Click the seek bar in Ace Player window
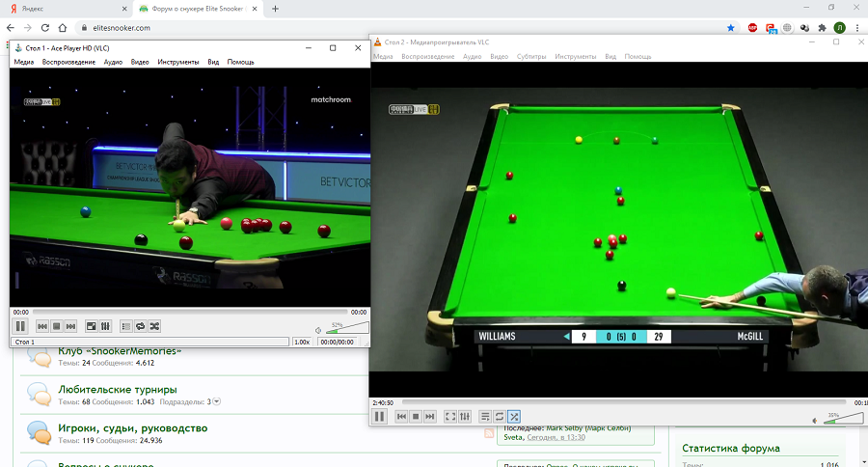This screenshot has height=467, width=868. (x=190, y=312)
